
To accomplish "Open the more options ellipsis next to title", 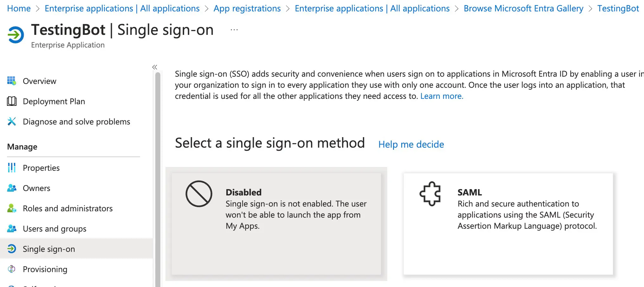I will 234,30.
